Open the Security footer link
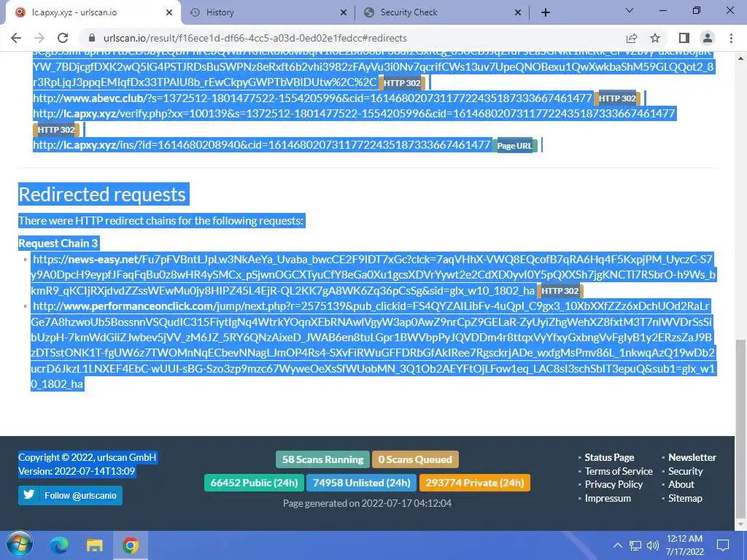 point(686,472)
